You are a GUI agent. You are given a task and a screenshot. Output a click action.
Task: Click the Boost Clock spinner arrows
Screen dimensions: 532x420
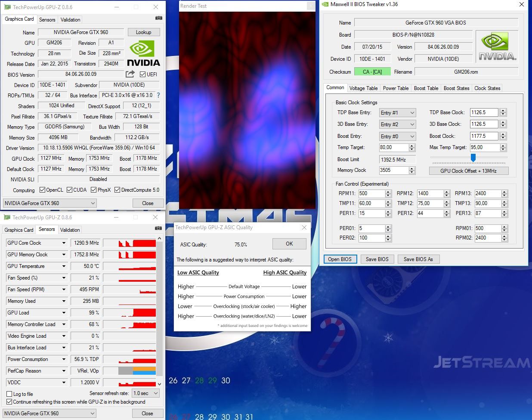click(503, 136)
